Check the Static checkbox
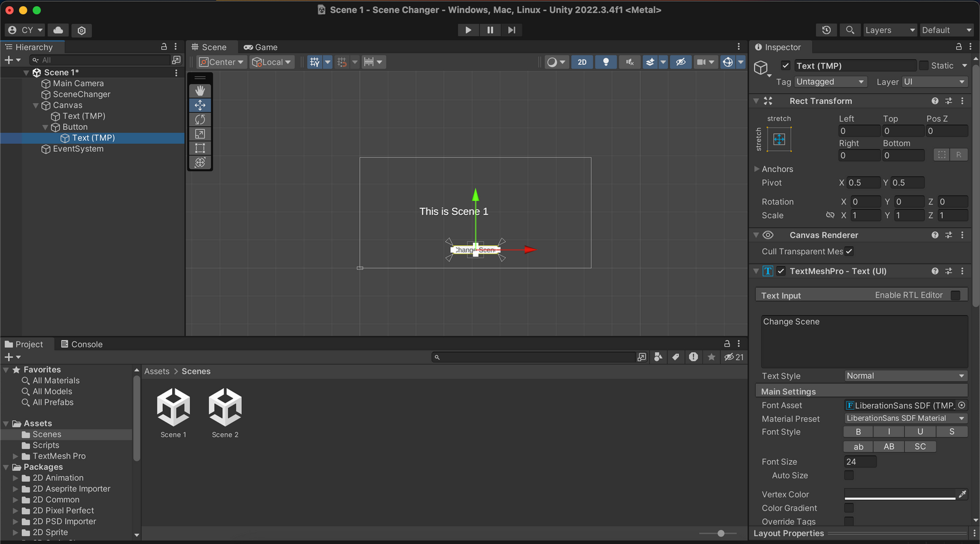The height and width of the screenshot is (544, 980). tap(924, 66)
